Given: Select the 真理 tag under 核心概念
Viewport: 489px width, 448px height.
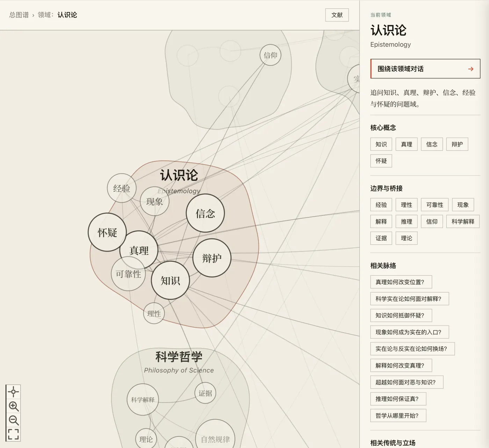Looking at the screenshot, I should (407, 144).
